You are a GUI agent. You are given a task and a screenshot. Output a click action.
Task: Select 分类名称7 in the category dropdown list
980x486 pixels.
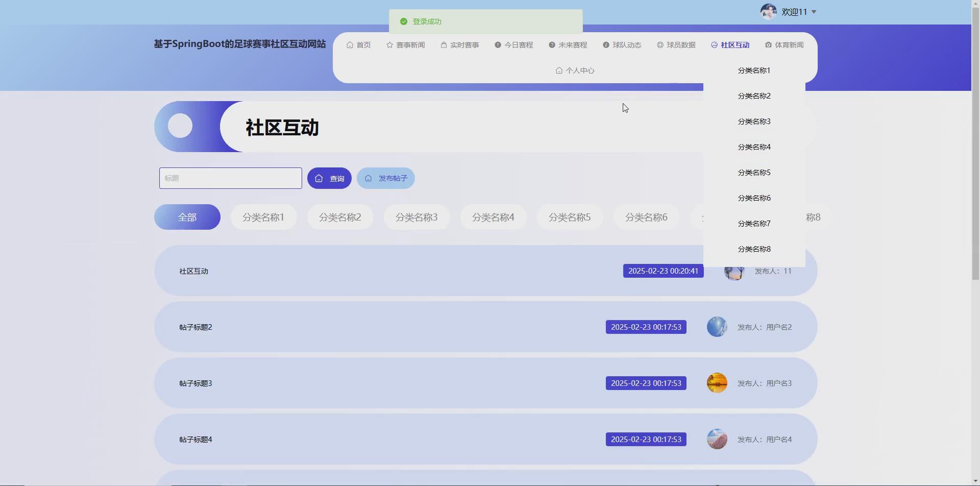[x=754, y=223]
